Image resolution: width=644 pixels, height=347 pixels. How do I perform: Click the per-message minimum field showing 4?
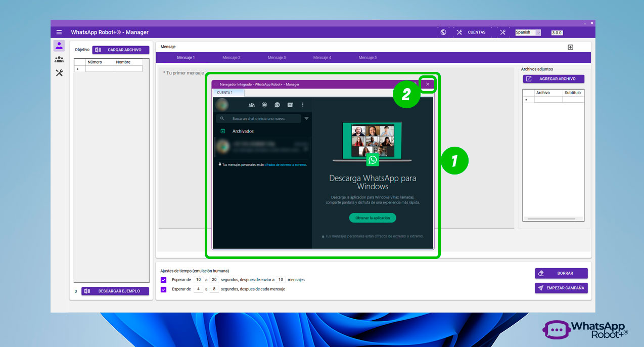tap(199, 289)
